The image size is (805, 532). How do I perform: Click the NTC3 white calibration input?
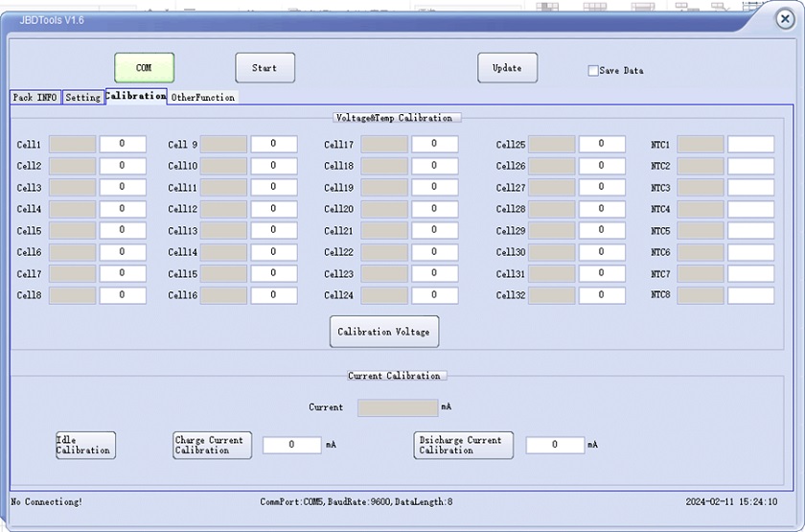(x=751, y=187)
